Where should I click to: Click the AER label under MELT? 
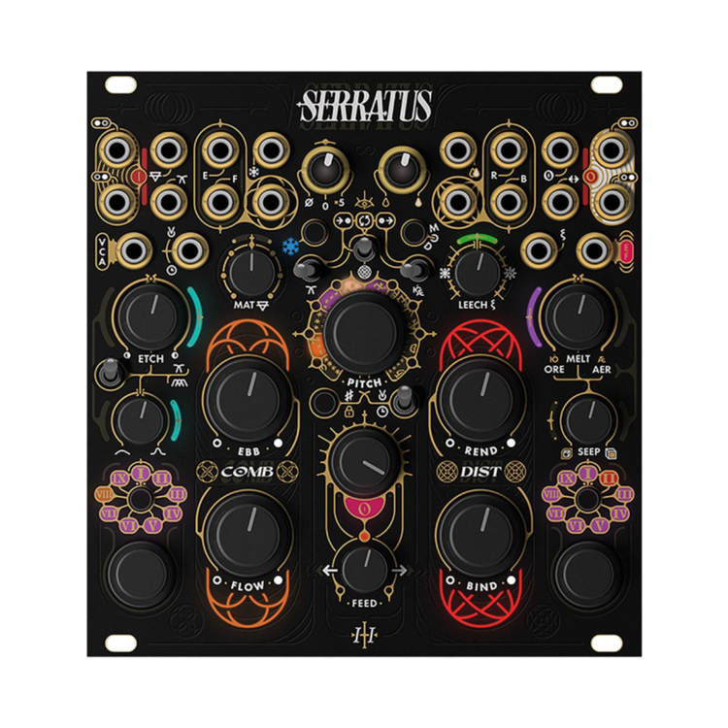pyautogui.click(x=602, y=370)
